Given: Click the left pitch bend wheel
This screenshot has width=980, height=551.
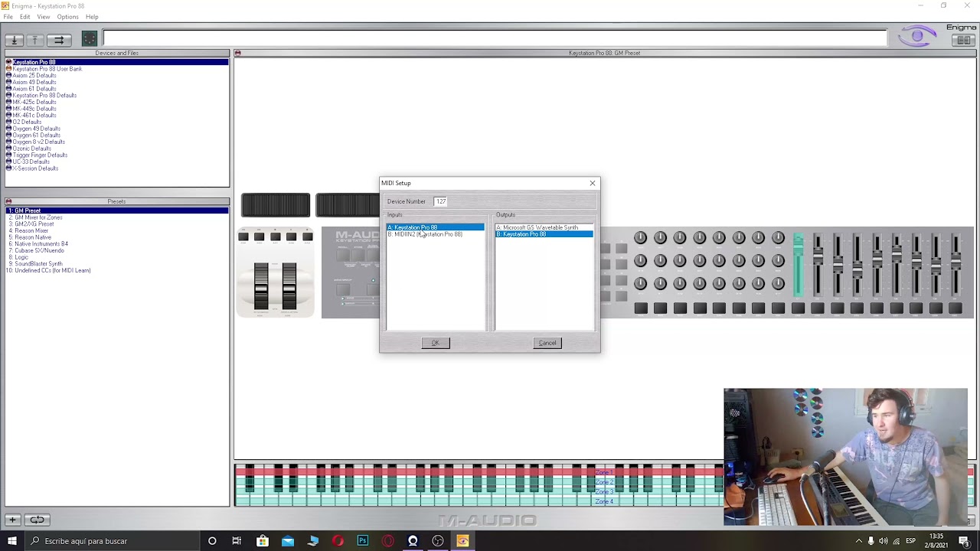Looking at the screenshot, I should [x=261, y=286].
